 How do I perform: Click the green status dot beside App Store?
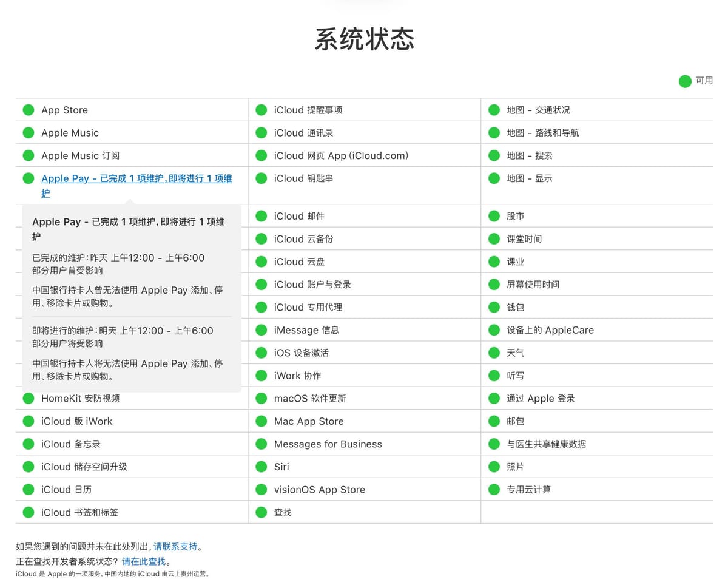pos(28,110)
